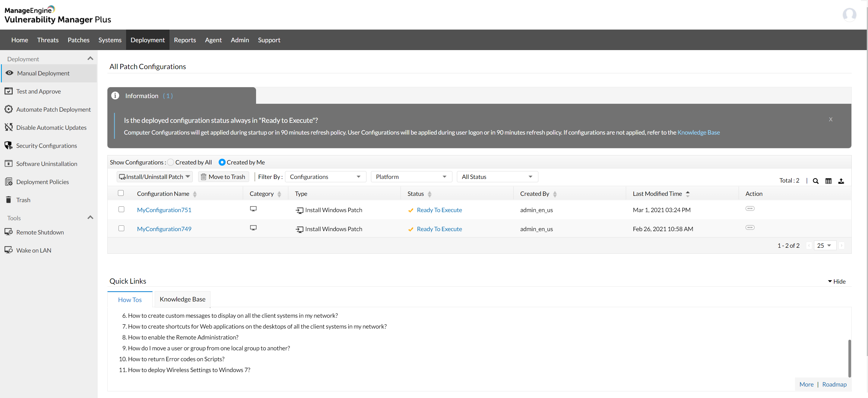Screen dimensions: 868x398
Task: Sort by Created By column arrows
Action: (x=555, y=194)
